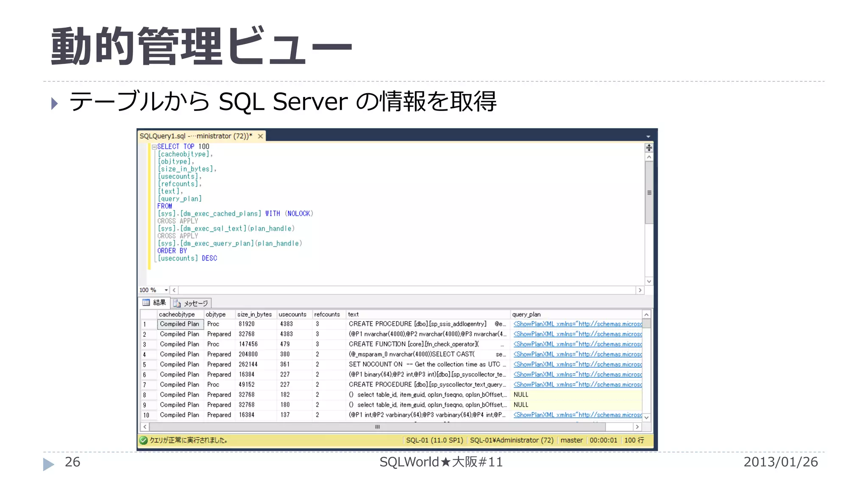The image size is (868, 488).
Task: Open the ShowPlanXML link in row 4
Action: tap(578, 355)
